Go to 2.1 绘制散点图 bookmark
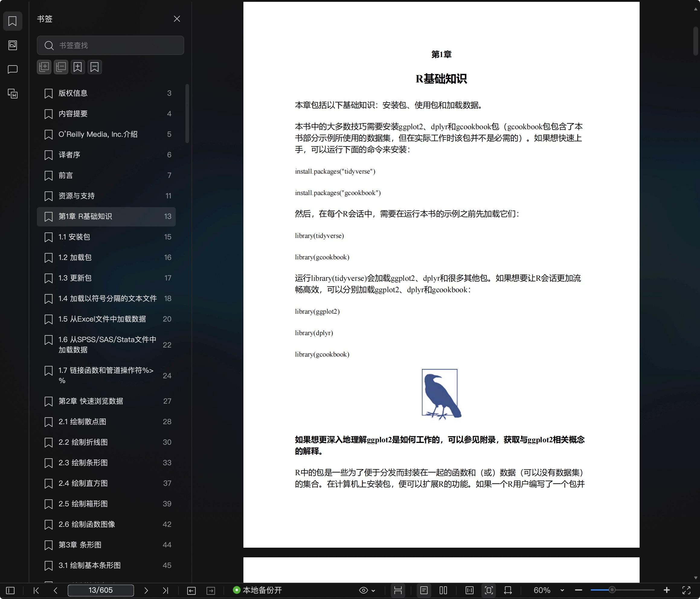The image size is (700, 599). click(106, 422)
